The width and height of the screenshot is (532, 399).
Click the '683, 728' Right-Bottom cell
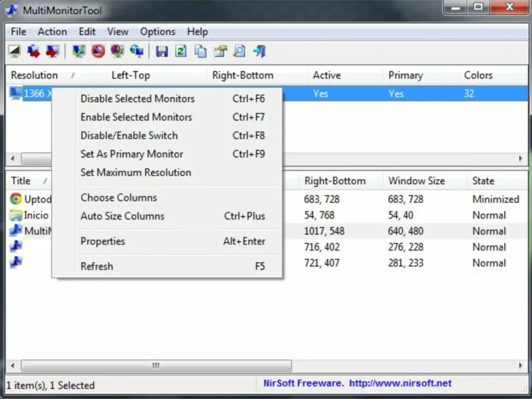coord(322,199)
